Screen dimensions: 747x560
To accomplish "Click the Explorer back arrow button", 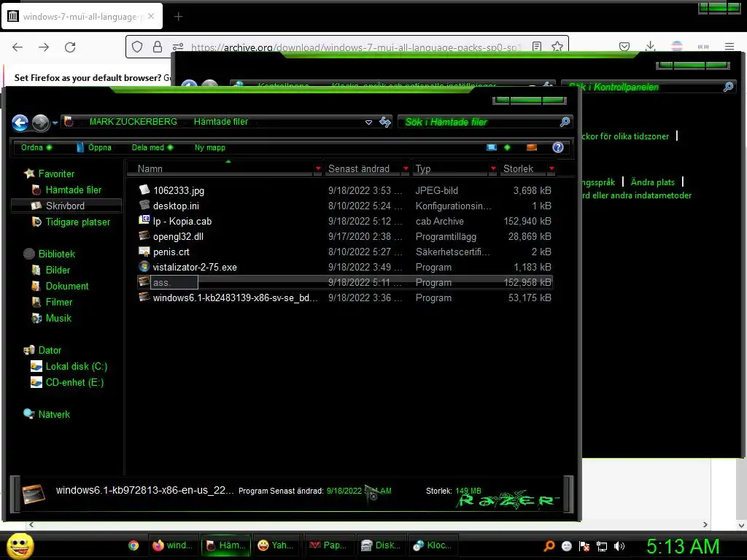I will pyautogui.click(x=20, y=122).
